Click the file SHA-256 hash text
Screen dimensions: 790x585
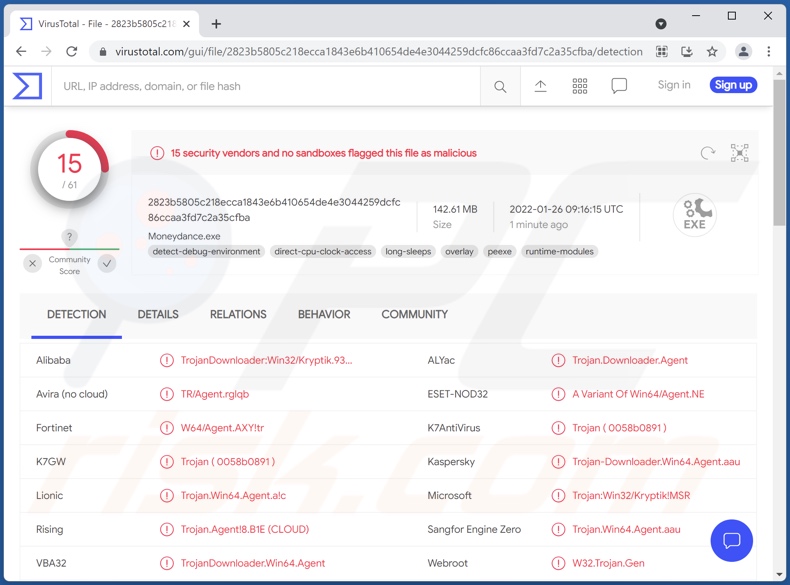274,210
